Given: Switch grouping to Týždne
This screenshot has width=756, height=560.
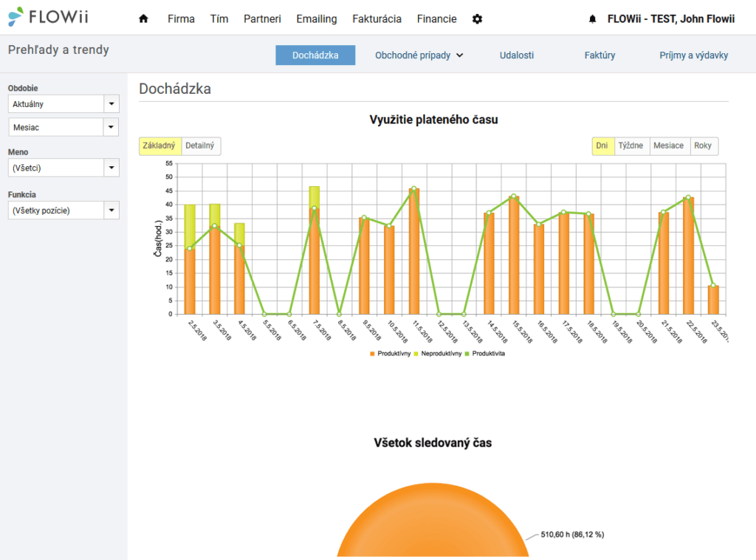Looking at the screenshot, I should tap(630, 146).
